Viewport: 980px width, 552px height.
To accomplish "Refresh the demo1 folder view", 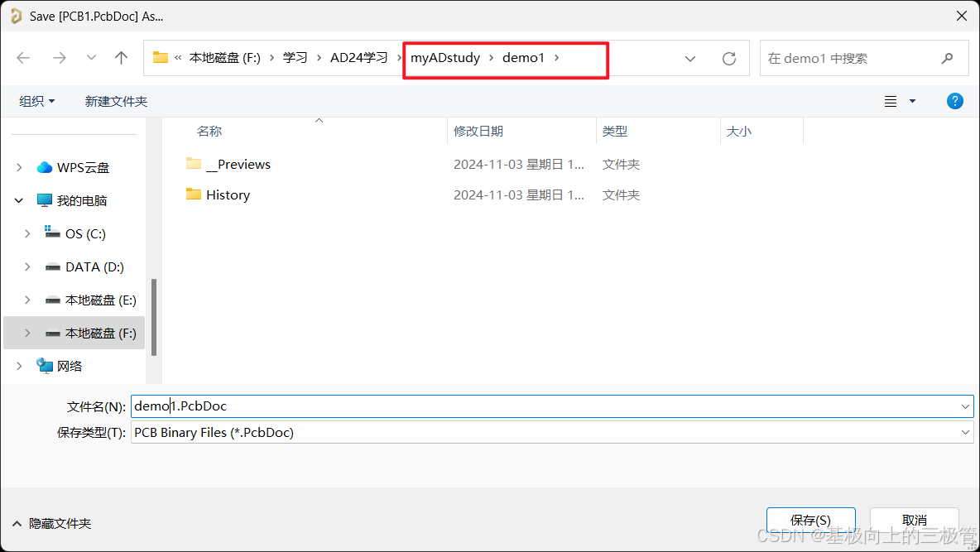I will tap(728, 59).
